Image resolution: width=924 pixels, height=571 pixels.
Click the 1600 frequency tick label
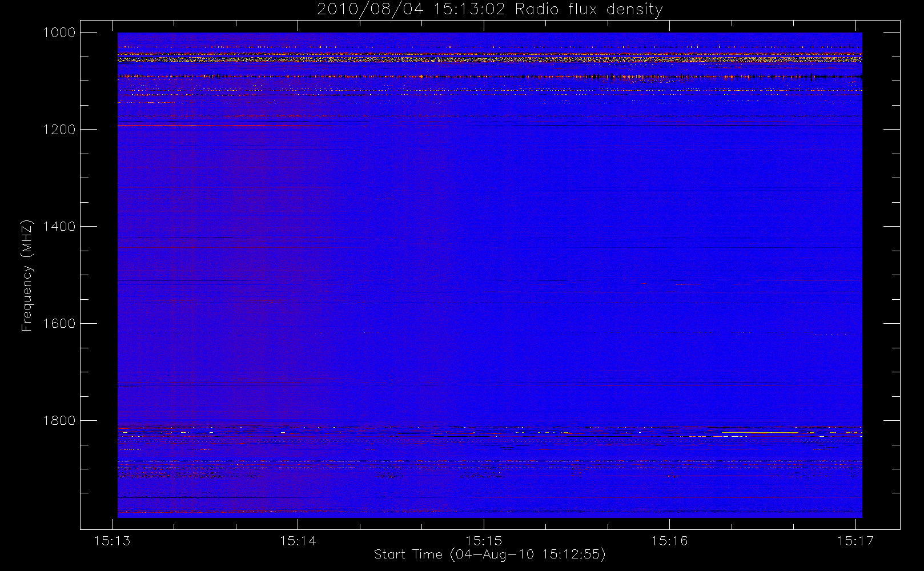[60, 324]
